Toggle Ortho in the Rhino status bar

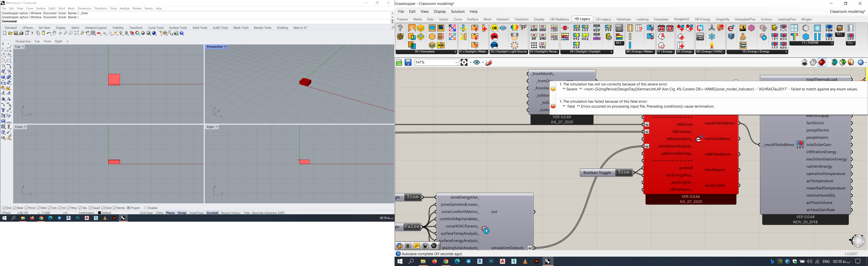[160, 213]
